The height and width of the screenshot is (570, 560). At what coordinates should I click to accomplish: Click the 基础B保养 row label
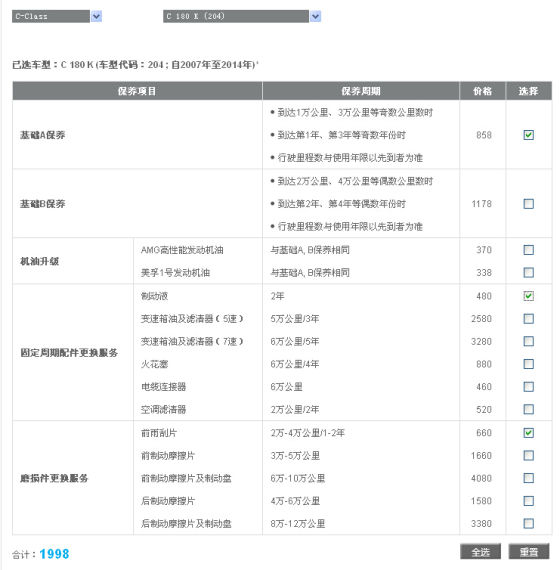[x=43, y=204]
